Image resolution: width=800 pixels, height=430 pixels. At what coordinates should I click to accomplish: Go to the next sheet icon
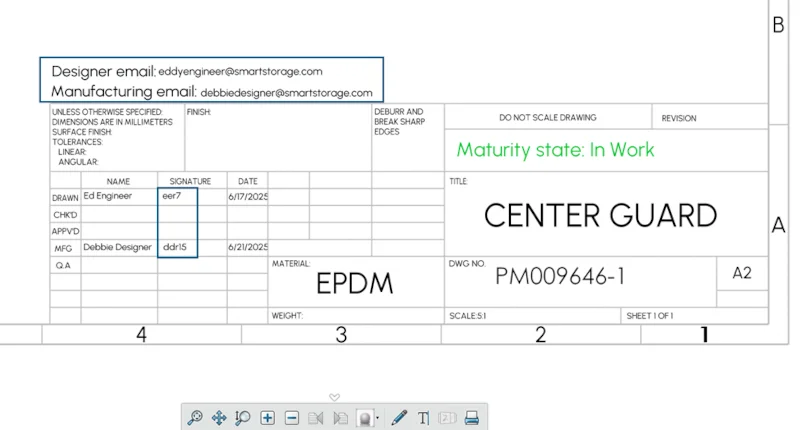pyautogui.click(x=341, y=417)
